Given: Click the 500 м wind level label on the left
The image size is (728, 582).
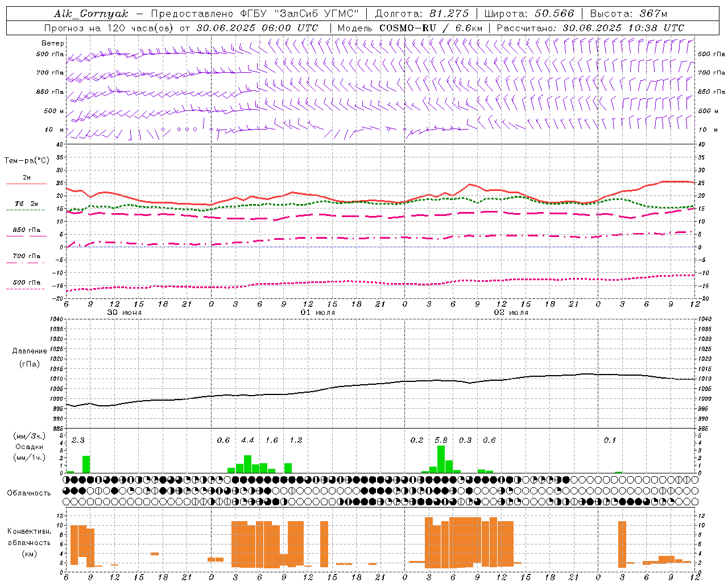Looking at the screenshot, I should tap(54, 111).
